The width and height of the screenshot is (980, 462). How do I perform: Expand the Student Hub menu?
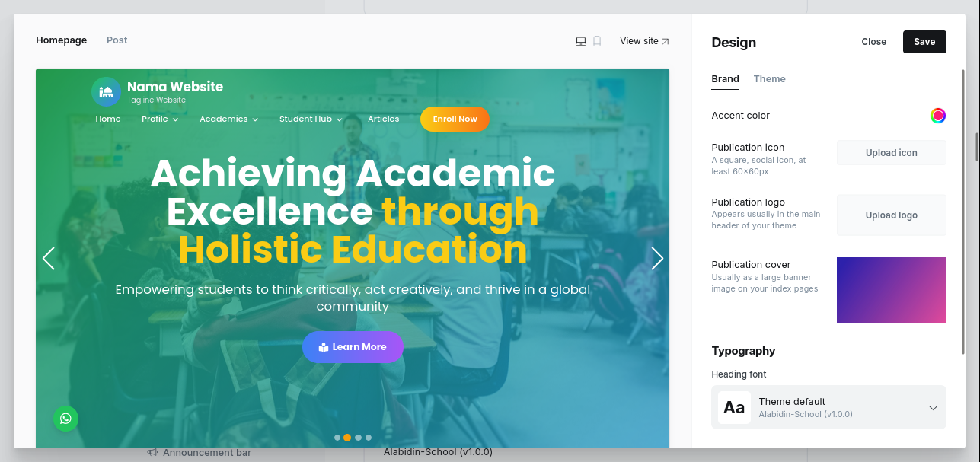[311, 119]
